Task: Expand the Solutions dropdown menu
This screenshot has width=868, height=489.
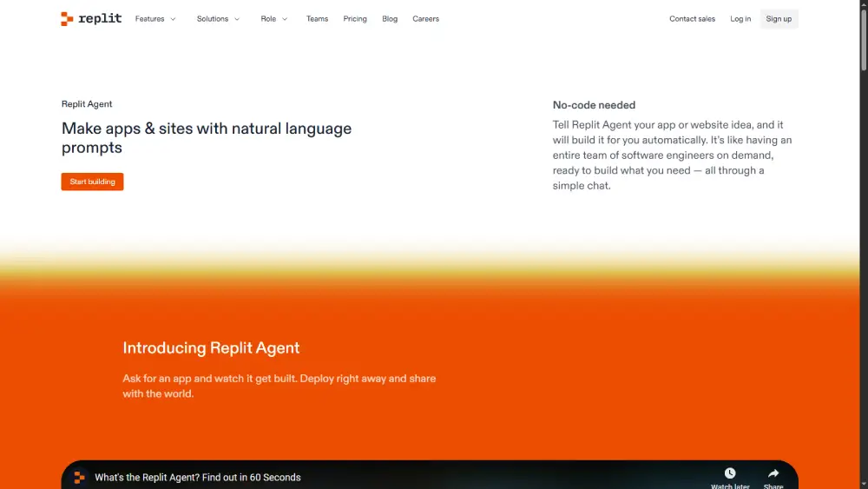Action: (x=218, y=19)
